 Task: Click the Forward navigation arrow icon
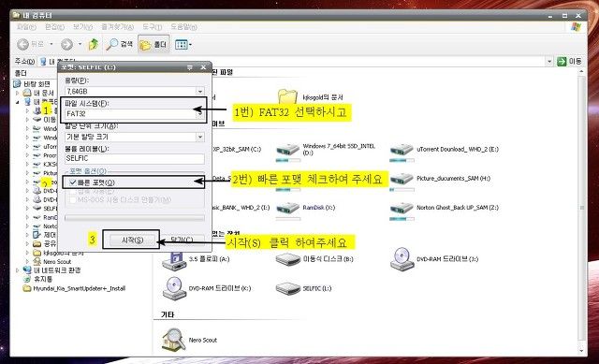coord(66,44)
